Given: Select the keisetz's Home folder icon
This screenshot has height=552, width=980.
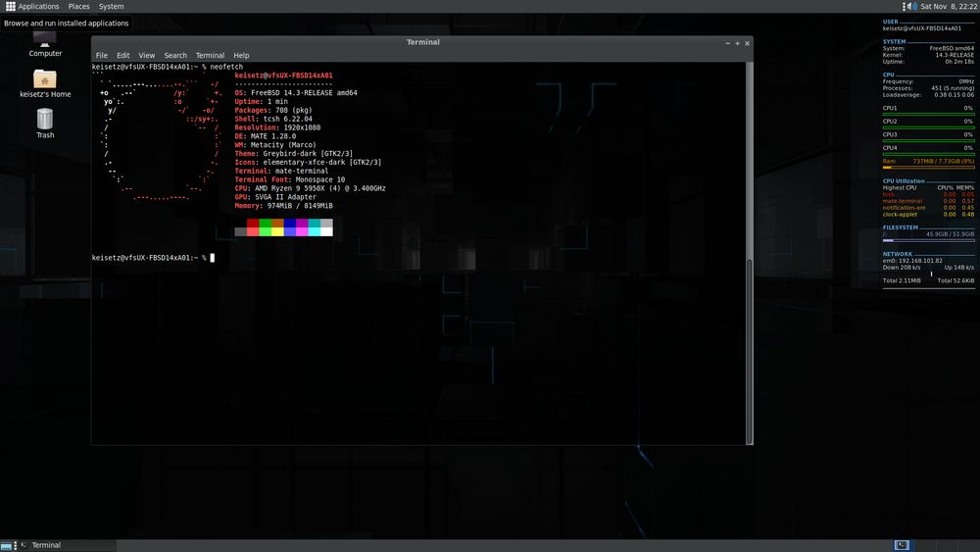Looking at the screenshot, I should click(x=45, y=83).
